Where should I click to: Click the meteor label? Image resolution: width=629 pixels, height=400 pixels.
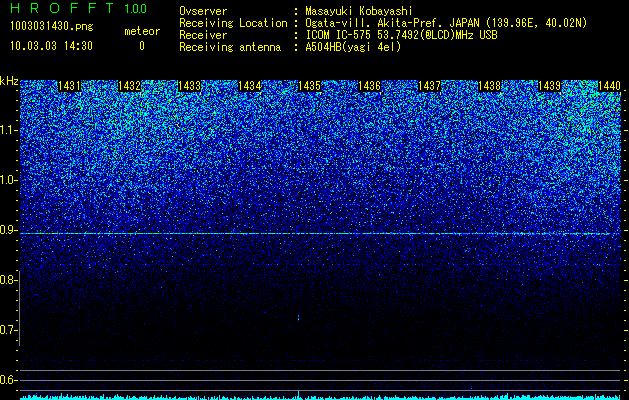[142, 31]
